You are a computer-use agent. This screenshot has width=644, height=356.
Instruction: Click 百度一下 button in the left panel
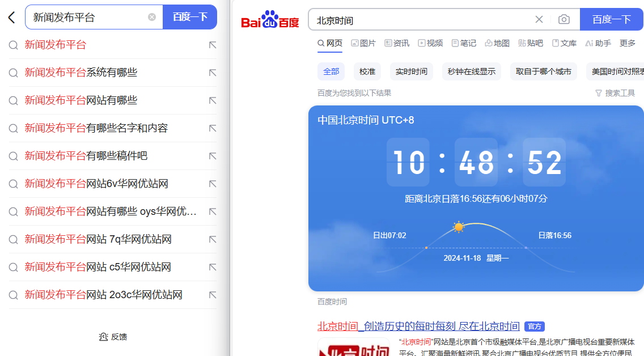click(190, 17)
